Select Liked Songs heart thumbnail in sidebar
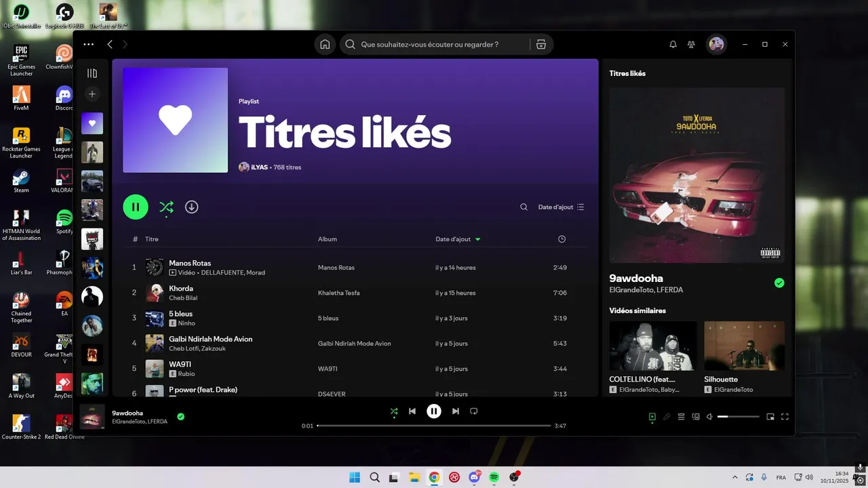The width and height of the screenshot is (868, 488). pos(92,123)
